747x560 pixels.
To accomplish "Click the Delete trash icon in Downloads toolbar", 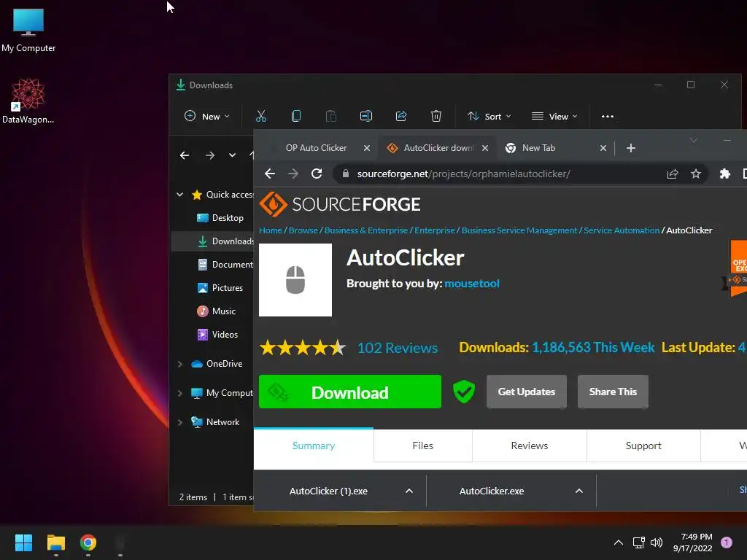I will (x=436, y=116).
